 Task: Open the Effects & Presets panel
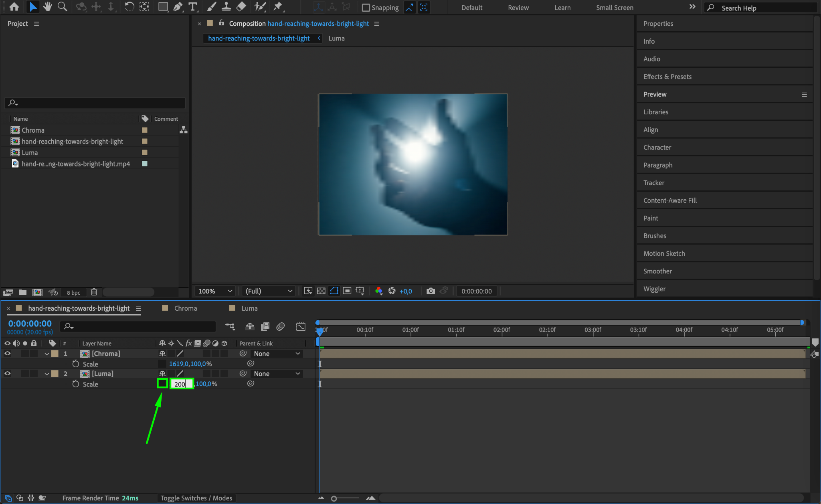[x=667, y=77]
